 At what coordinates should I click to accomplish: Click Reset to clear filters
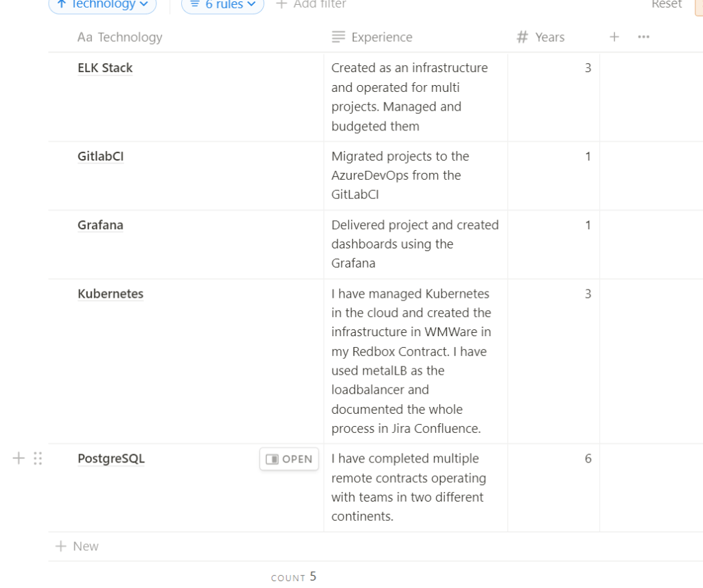(667, 4)
